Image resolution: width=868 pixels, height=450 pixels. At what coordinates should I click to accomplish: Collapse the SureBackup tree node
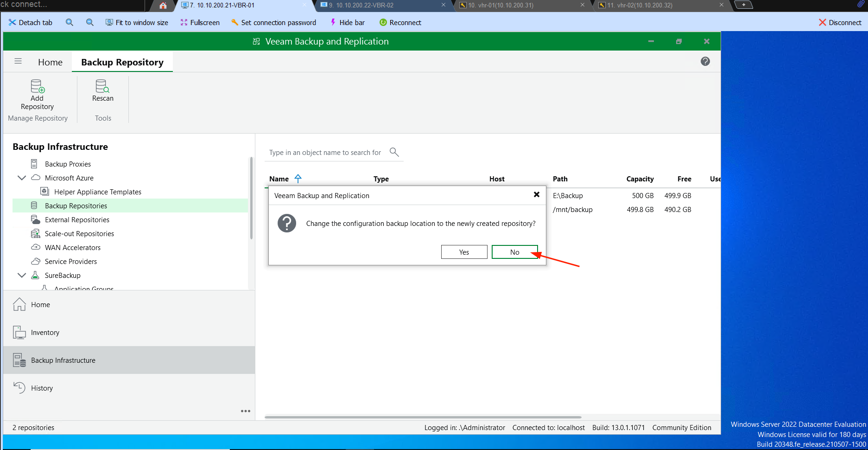pos(21,275)
